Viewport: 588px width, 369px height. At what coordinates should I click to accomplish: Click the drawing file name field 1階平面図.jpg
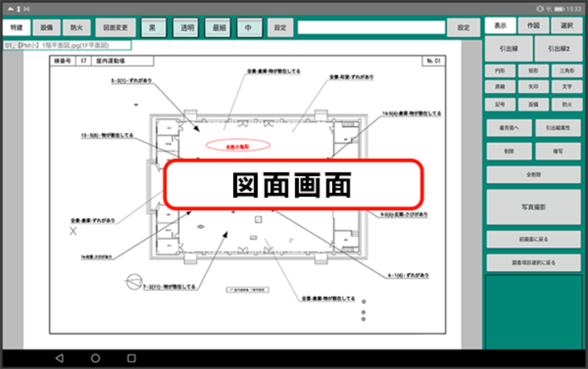tap(67, 45)
